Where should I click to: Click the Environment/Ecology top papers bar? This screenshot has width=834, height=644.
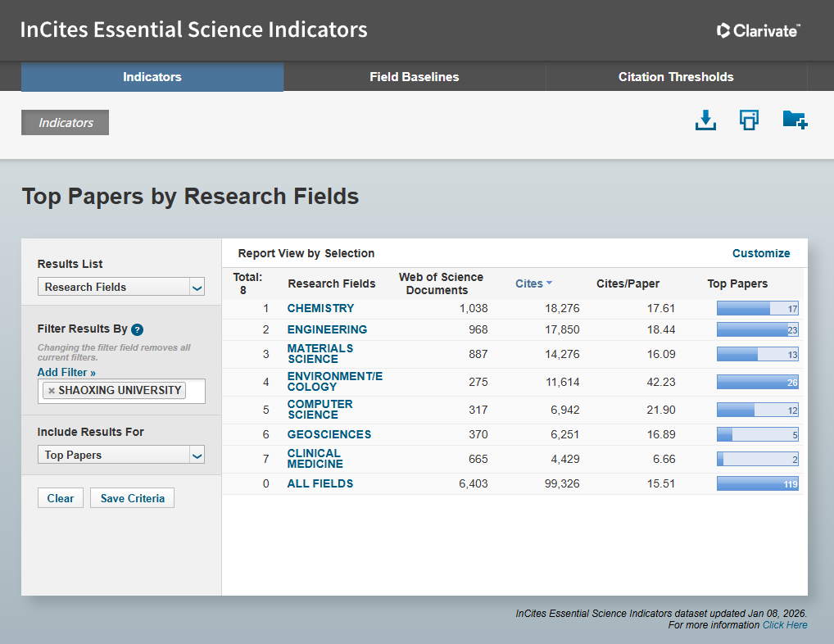coord(757,382)
